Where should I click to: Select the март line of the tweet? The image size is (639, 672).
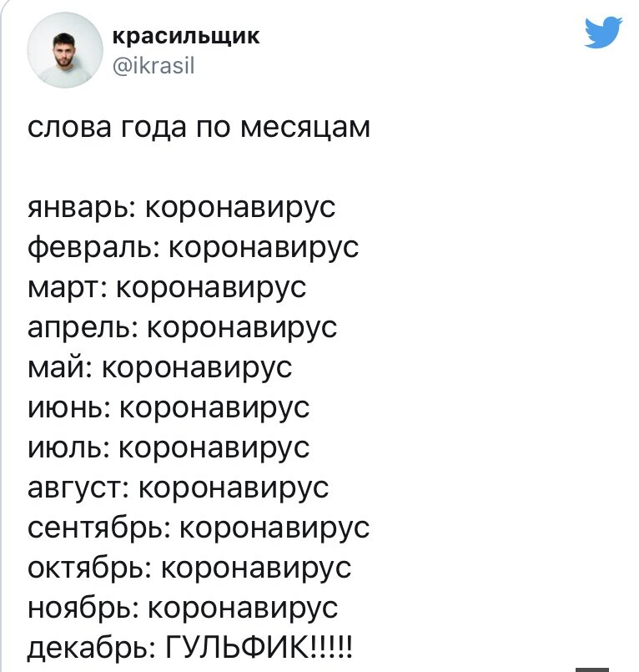pyautogui.click(x=167, y=287)
